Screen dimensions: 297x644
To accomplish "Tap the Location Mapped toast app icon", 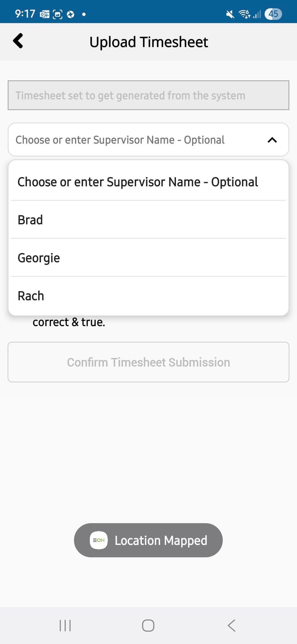I will pyautogui.click(x=99, y=540).
